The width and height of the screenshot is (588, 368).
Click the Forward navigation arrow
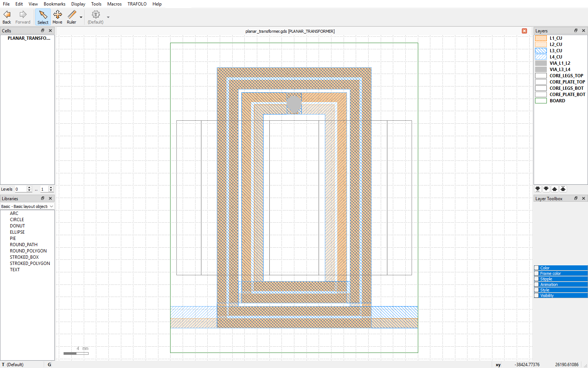23,17
